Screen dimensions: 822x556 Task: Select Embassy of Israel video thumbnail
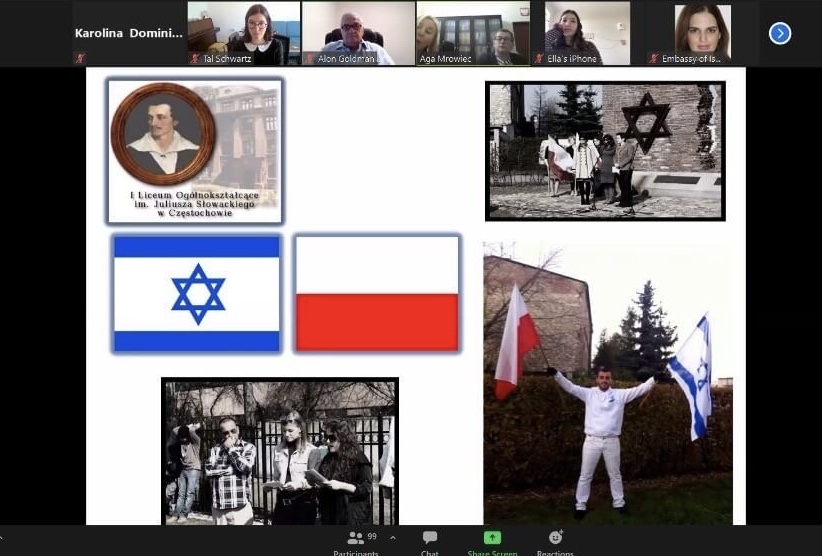click(x=701, y=33)
